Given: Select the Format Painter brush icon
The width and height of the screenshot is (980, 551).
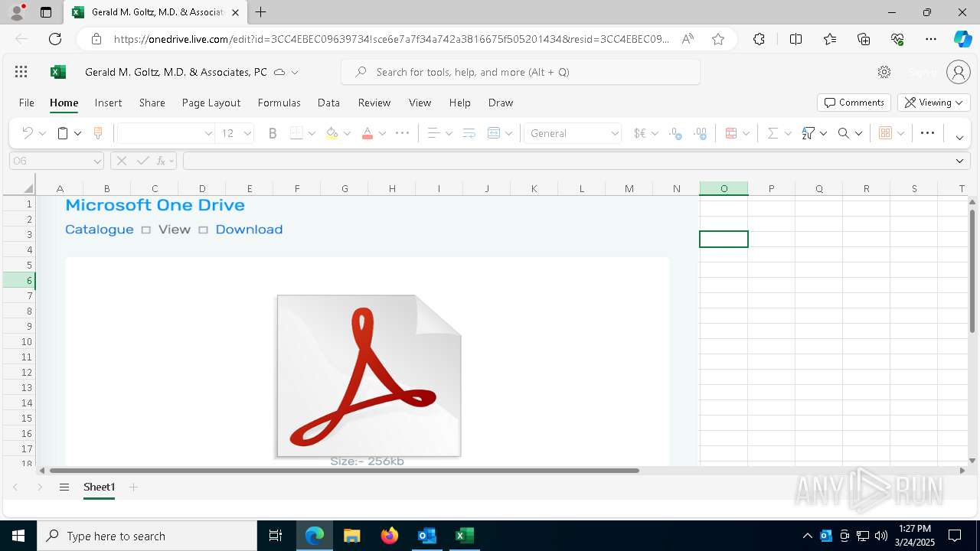Looking at the screenshot, I should [x=98, y=133].
